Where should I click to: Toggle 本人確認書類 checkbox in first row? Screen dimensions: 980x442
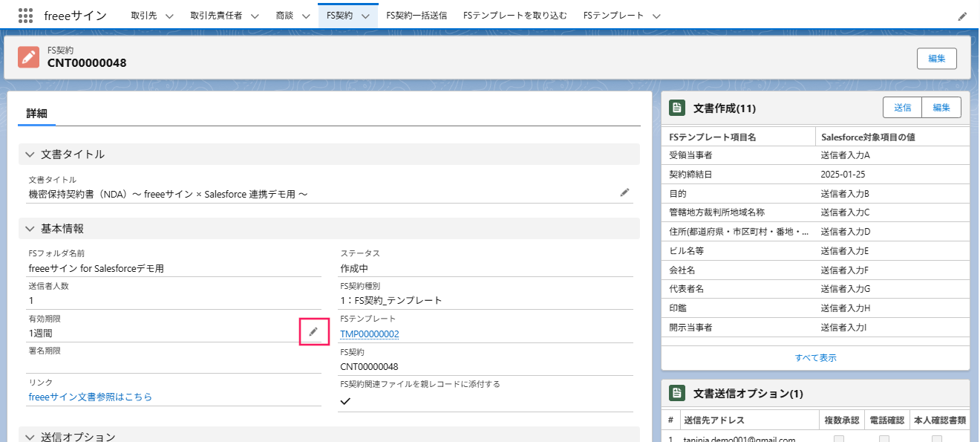[x=937, y=439]
